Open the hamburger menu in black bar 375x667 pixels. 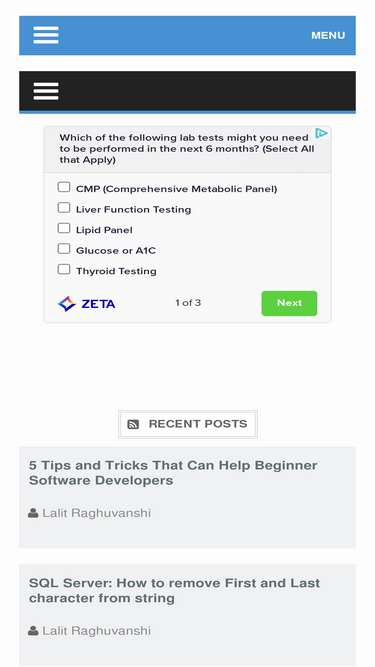(46, 91)
